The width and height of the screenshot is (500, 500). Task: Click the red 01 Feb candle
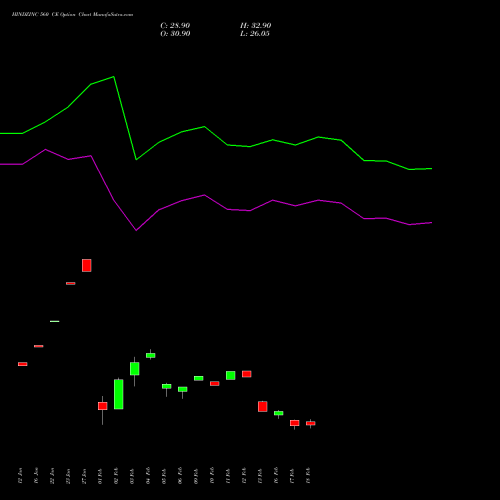103,406
